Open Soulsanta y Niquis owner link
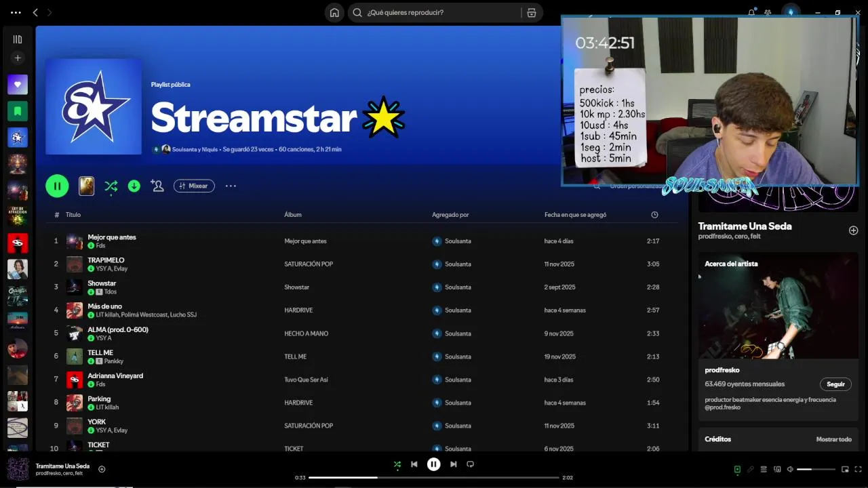The image size is (868, 488). [195, 149]
